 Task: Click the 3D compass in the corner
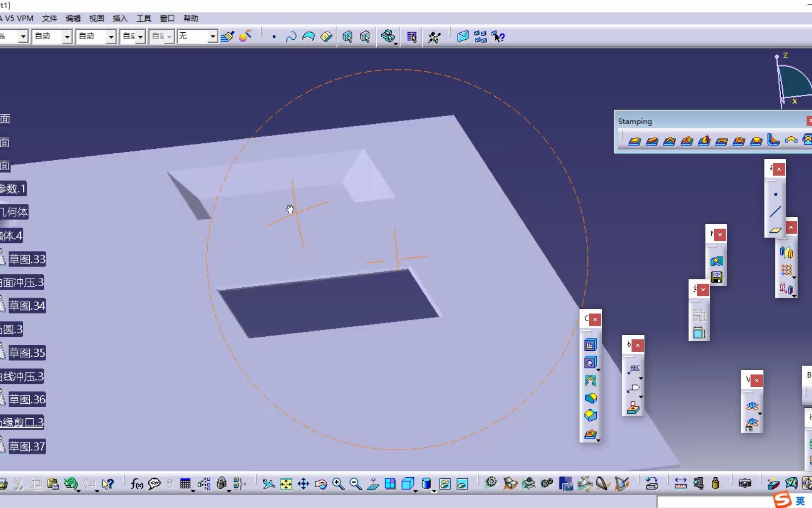793,80
